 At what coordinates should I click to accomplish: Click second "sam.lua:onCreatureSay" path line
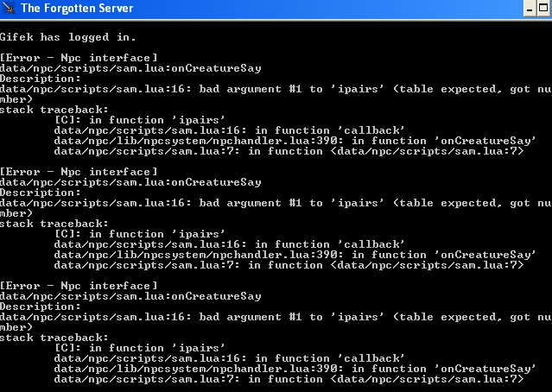pos(130,182)
